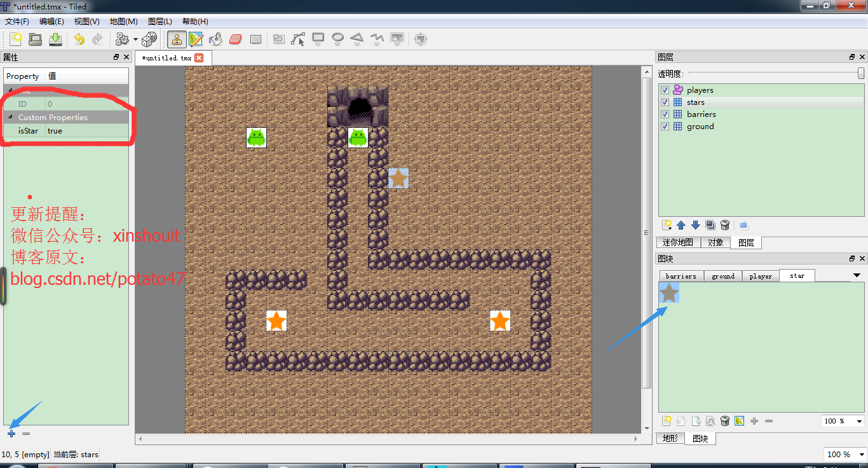Image resolution: width=868 pixels, height=468 pixels.
Task: Close the untitled.tmx document tab
Action: [x=199, y=58]
